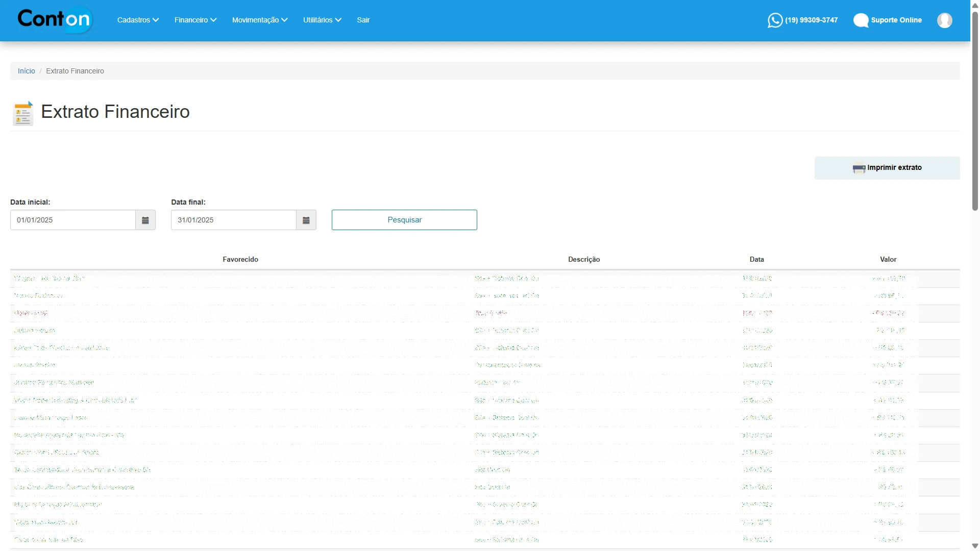This screenshot has height=551, width=980.
Task: Open the Movimentação dropdown menu
Action: 260,20
